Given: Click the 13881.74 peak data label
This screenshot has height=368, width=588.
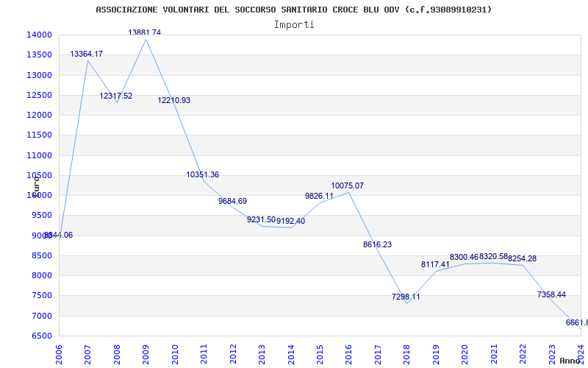Looking at the screenshot, I should pos(144,33).
